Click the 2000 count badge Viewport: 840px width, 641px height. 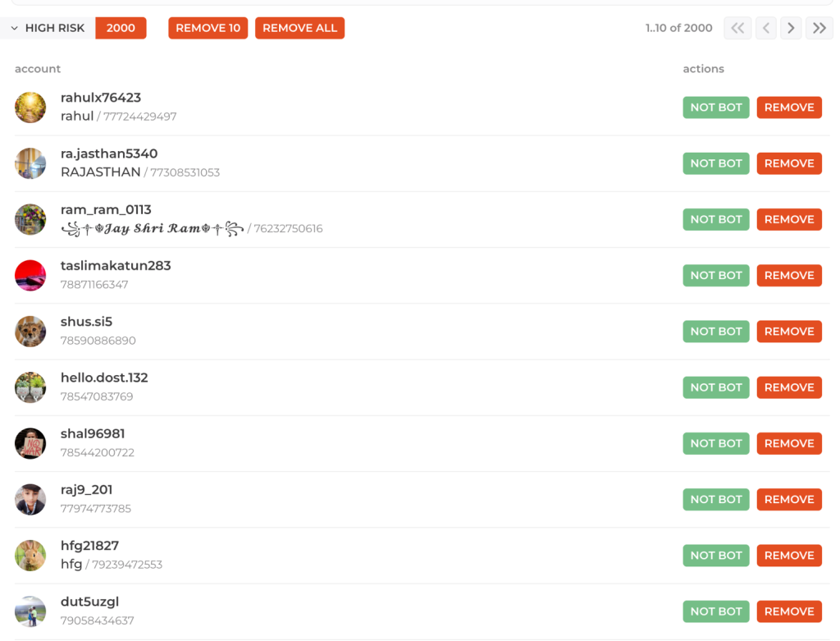point(120,27)
